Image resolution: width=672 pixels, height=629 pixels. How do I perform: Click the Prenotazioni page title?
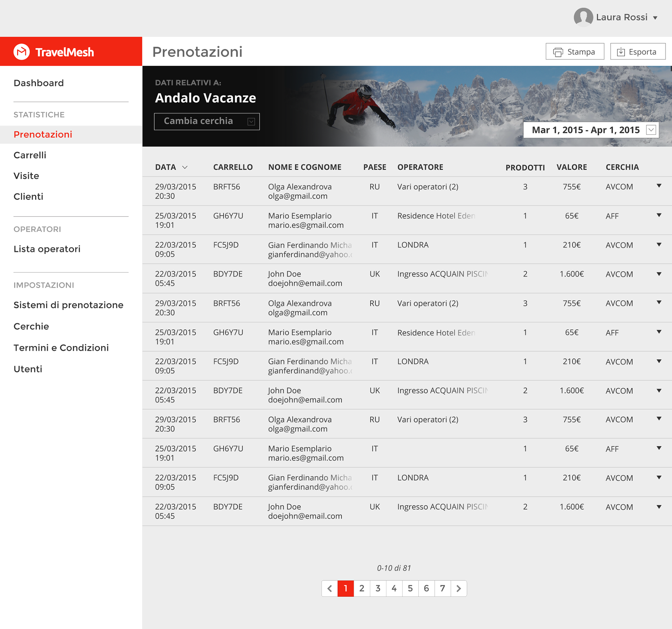pyautogui.click(x=197, y=52)
